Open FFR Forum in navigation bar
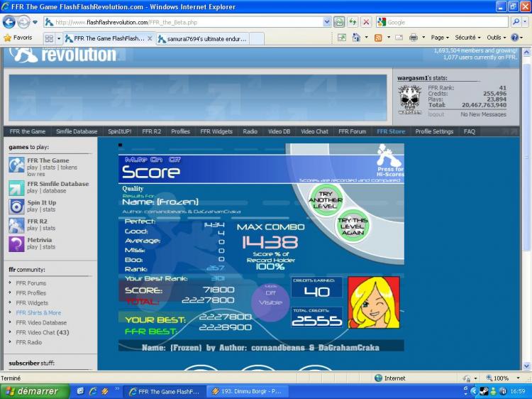 352,131
